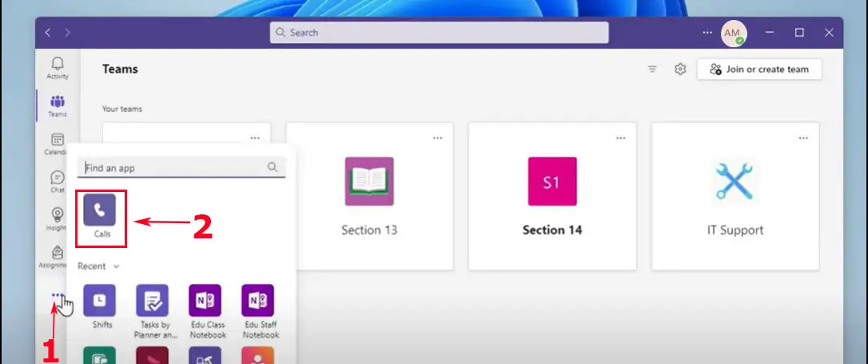Open Edu Staff Notebook app
Viewport: 868px width, 364px height.
click(x=257, y=301)
